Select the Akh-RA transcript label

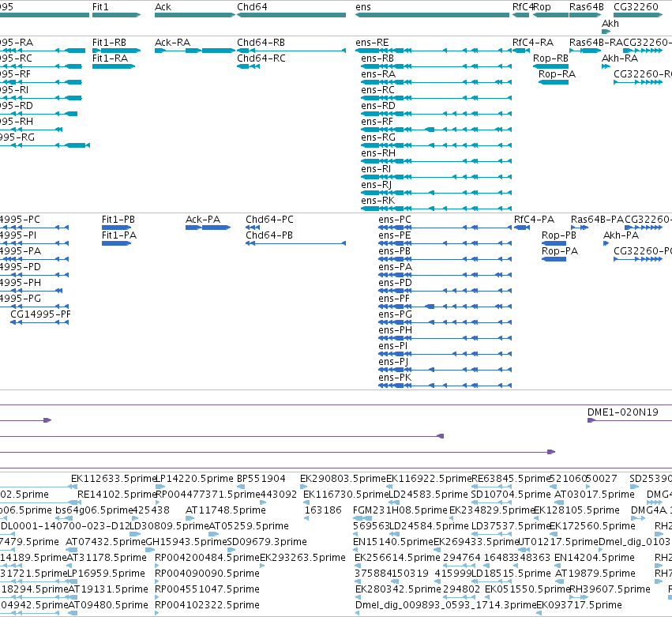tap(620, 58)
